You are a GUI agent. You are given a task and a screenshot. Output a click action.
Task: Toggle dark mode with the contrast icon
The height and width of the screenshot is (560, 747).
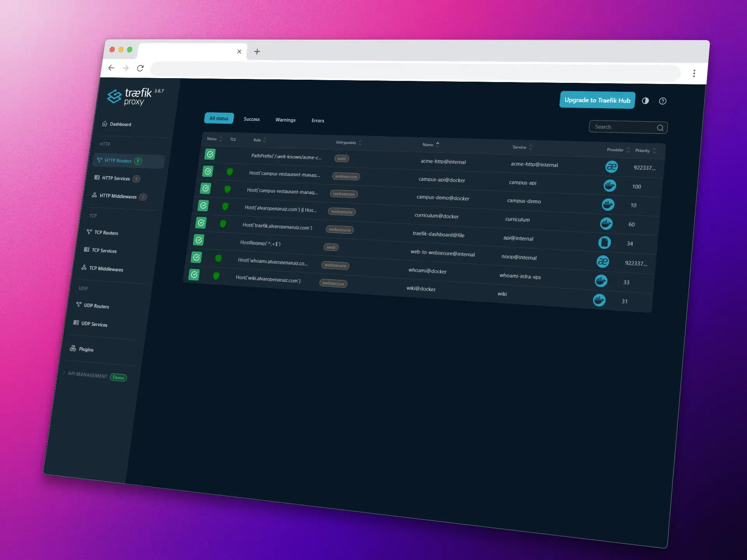645,101
